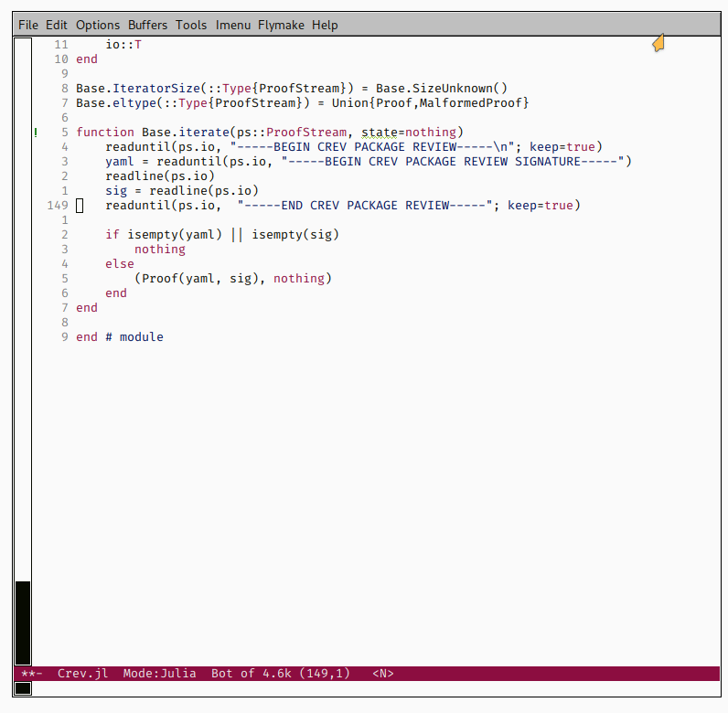Open the Help menu
The height and width of the screenshot is (713, 728).
tap(325, 25)
